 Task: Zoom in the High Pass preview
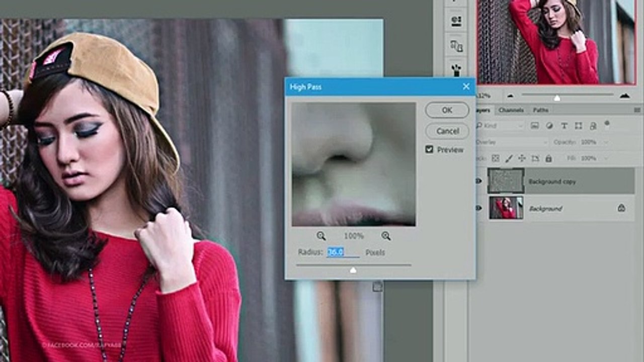386,235
